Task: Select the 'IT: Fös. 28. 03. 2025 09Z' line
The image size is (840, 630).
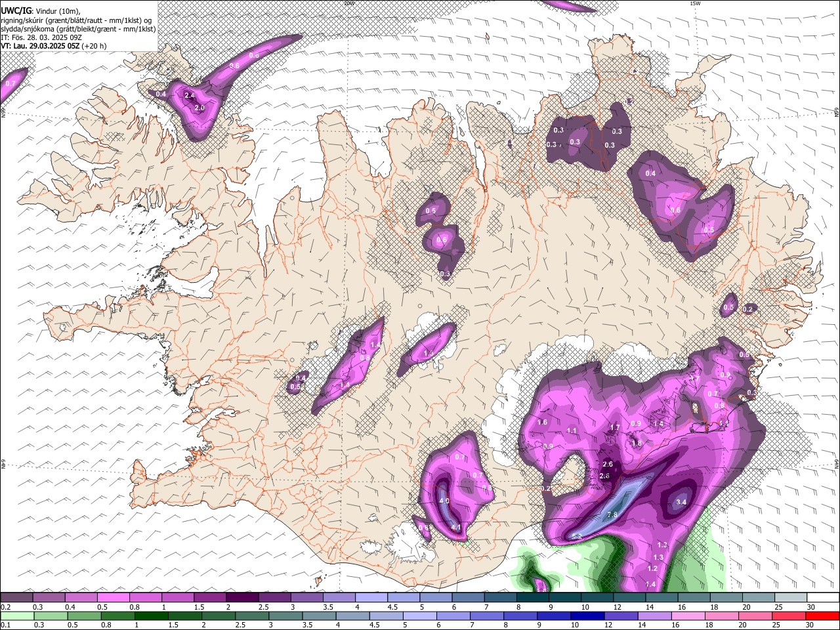Action: click(40, 37)
